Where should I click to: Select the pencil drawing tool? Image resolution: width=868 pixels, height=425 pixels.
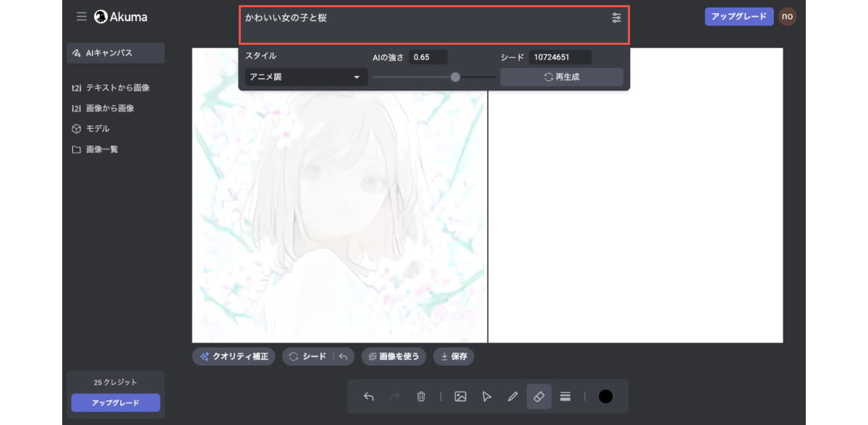click(513, 396)
